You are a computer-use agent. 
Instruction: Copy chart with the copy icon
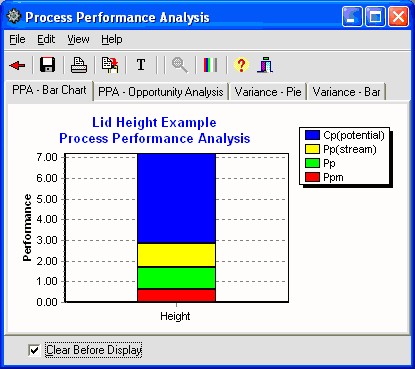[x=110, y=65]
